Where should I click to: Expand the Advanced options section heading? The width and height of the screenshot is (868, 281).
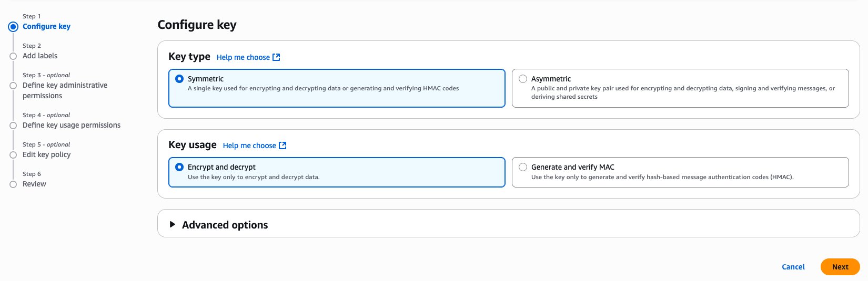225,225
